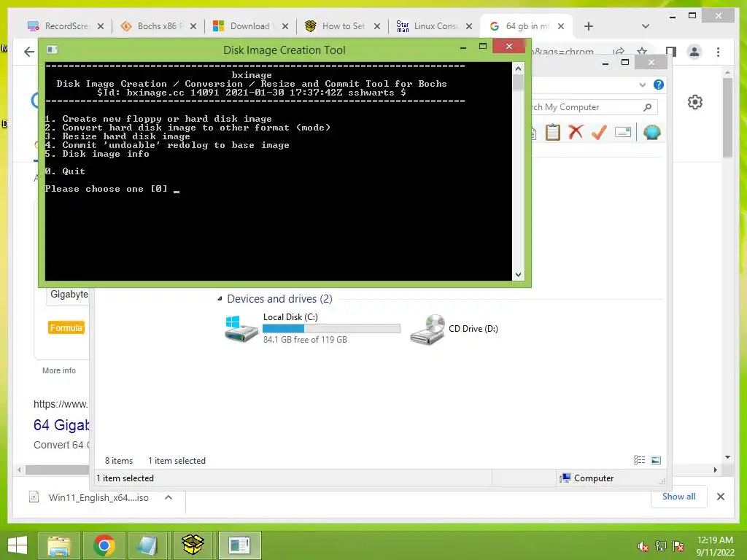Click 'Create new floppy or hard disk image' line

[158, 119]
